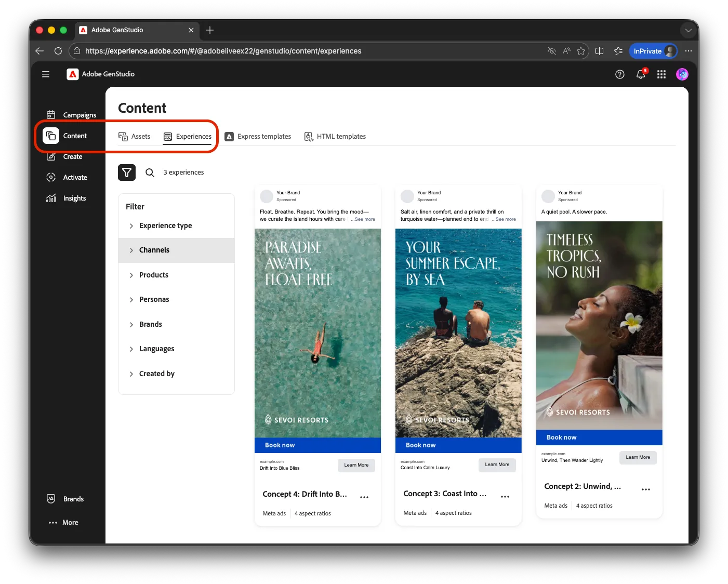Viewport: 728px width, 584px height.
Task: Expand the Products filter
Action: point(177,275)
